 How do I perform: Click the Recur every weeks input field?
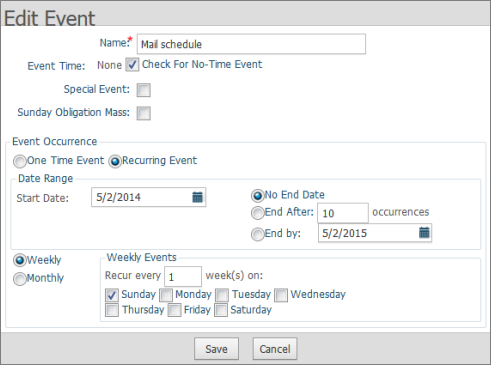click(183, 276)
